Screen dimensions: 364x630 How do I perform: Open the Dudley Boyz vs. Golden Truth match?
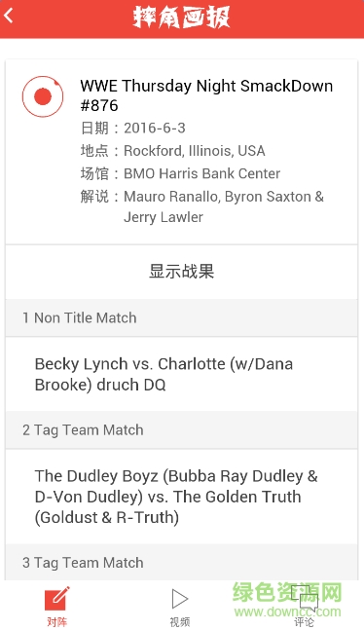[182, 497]
